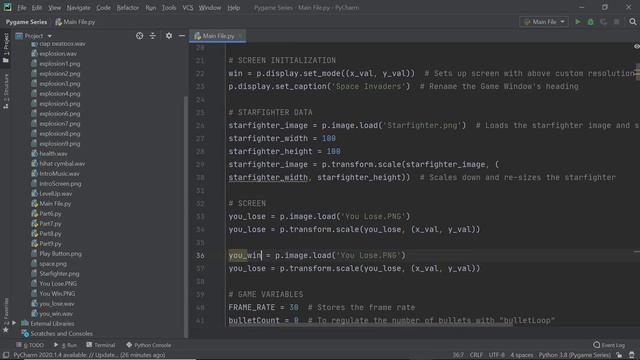Close the Main File.py editor tab
The image size is (640, 360).
coord(240,36)
